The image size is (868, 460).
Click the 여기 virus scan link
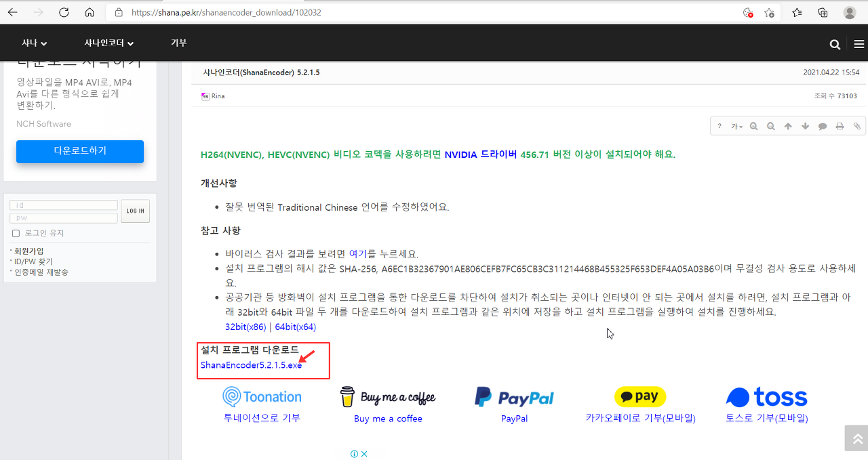(x=357, y=254)
